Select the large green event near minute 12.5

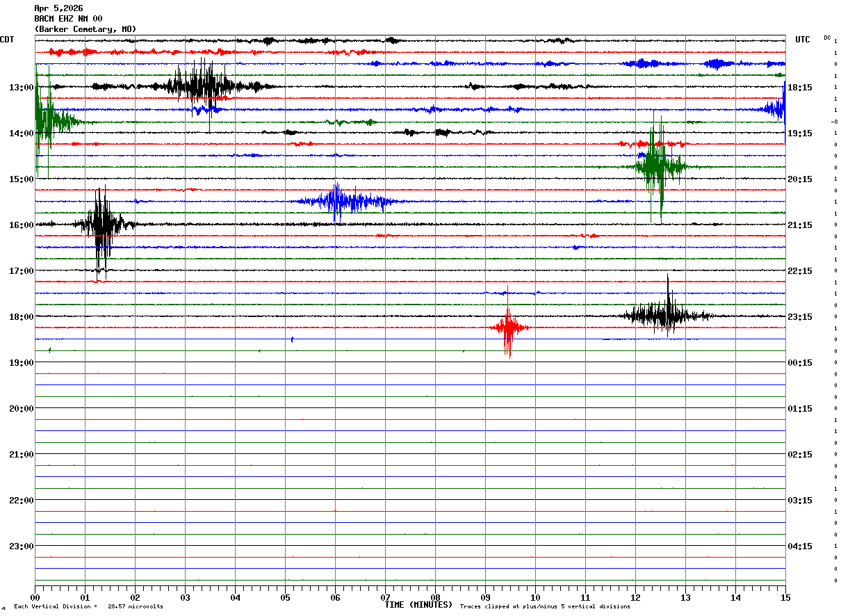point(655,166)
